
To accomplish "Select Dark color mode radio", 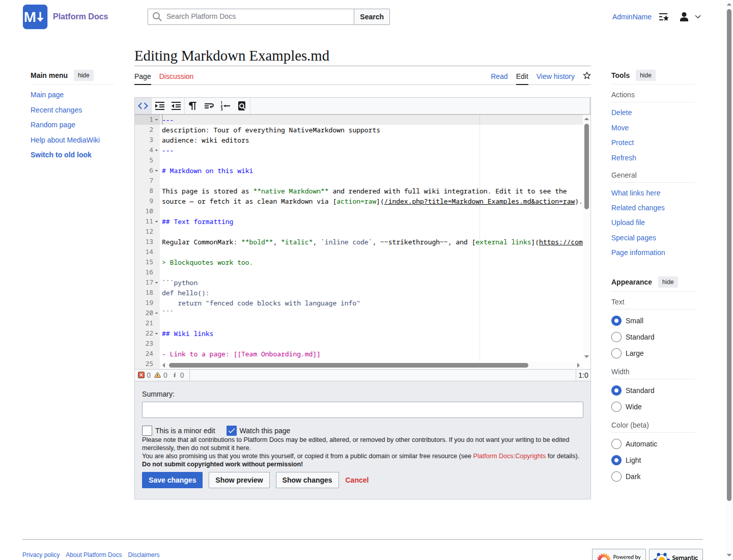I will (616, 477).
